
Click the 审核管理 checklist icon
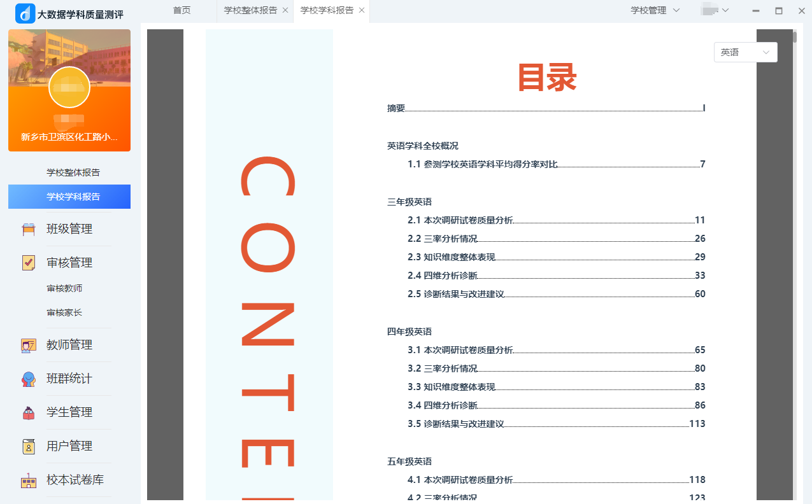[x=29, y=263]
